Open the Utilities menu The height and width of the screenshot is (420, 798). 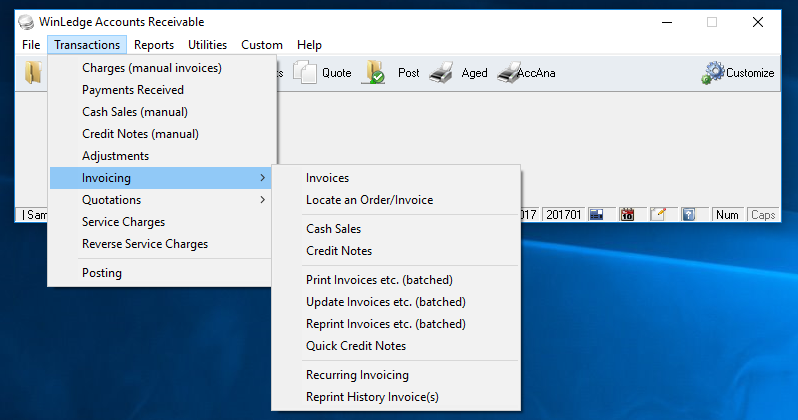(207, 45)
